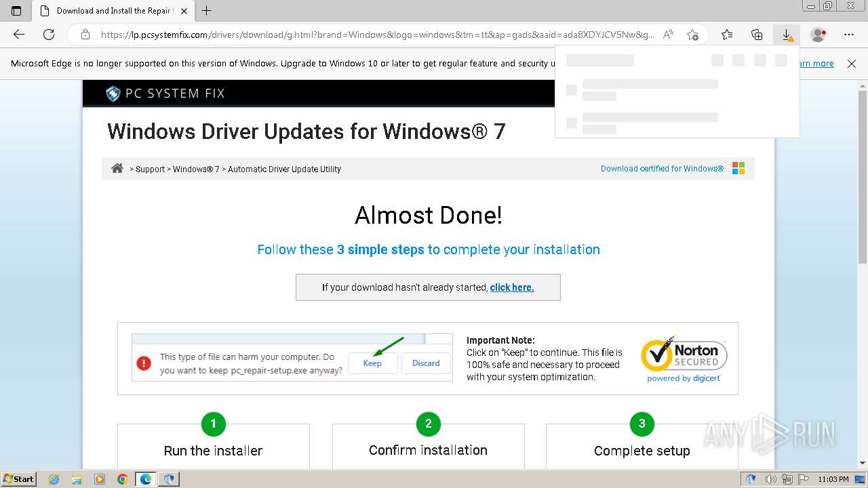
Task: Reload the current page
Action: click(x=49, y=35)
